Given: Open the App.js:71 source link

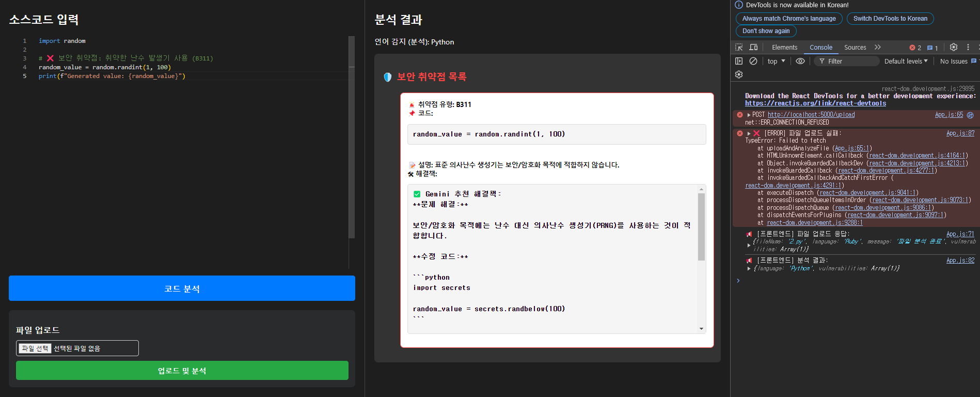Looking at the screenshot, I should (x=960, y=234).
